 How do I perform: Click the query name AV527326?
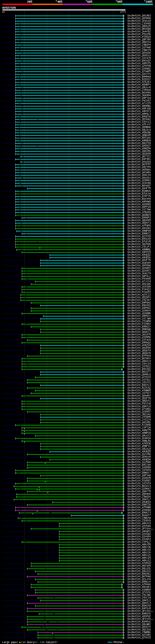(9, 8)
